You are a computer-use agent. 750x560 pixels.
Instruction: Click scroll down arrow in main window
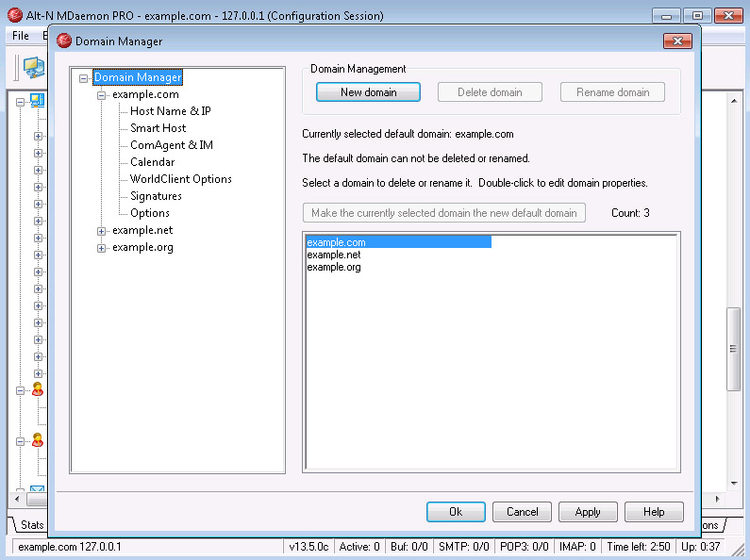(734, 484)
